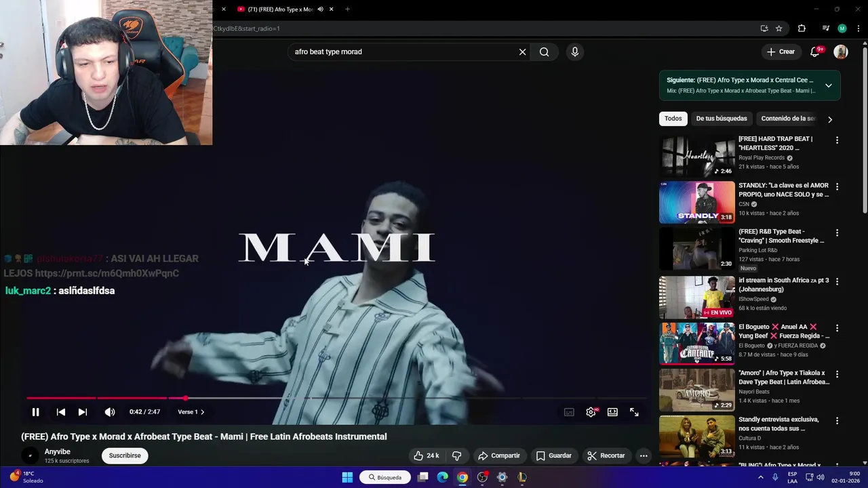Open the OBS Studio taskbar icon

coord(482,477)
